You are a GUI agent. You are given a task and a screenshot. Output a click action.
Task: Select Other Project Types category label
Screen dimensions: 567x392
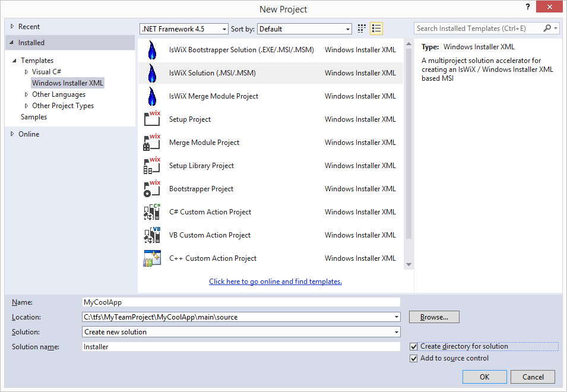(63, 106)
